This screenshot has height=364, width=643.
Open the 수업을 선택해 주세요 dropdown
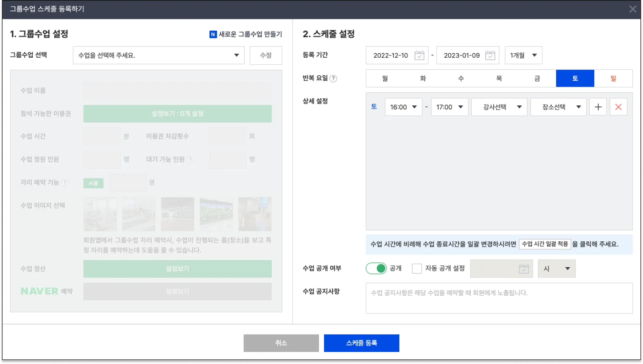tap(159, 55)
